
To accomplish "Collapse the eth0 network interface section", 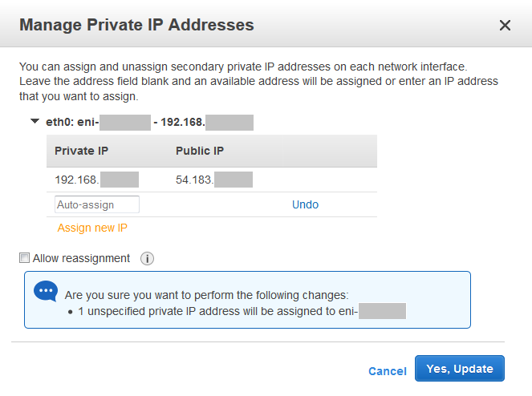I will [35, 121].
